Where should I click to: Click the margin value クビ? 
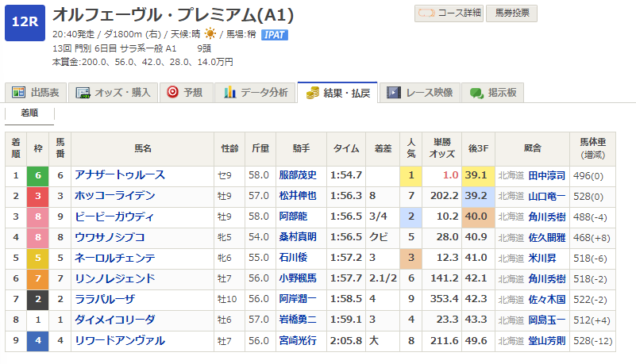[x=379, y=237]
